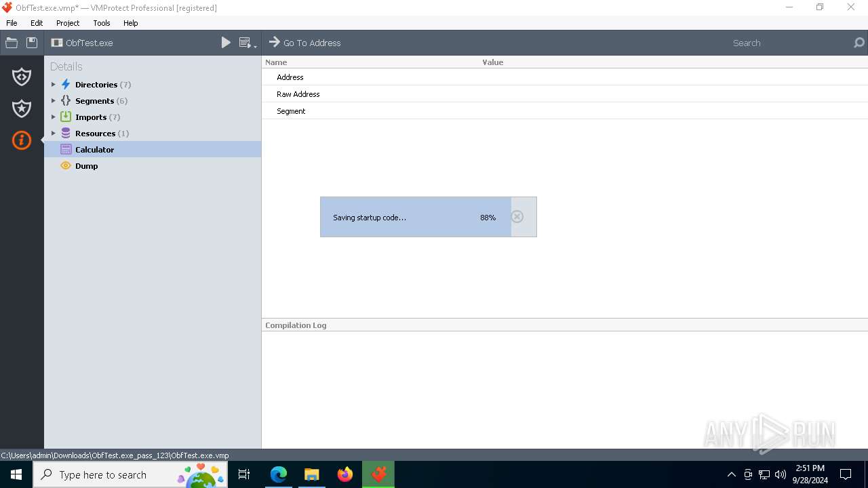Image resolution: width=868 pixels, height=488 pixels.
Task: Click the Saving startup code progress bar
Action: (429, 217)
